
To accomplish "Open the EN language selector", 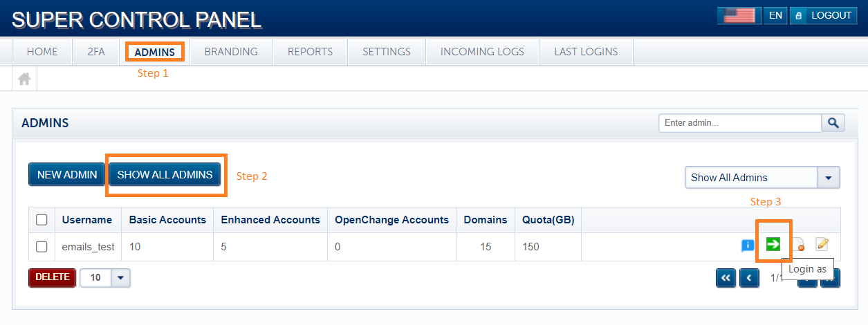I will click(775, 15).
